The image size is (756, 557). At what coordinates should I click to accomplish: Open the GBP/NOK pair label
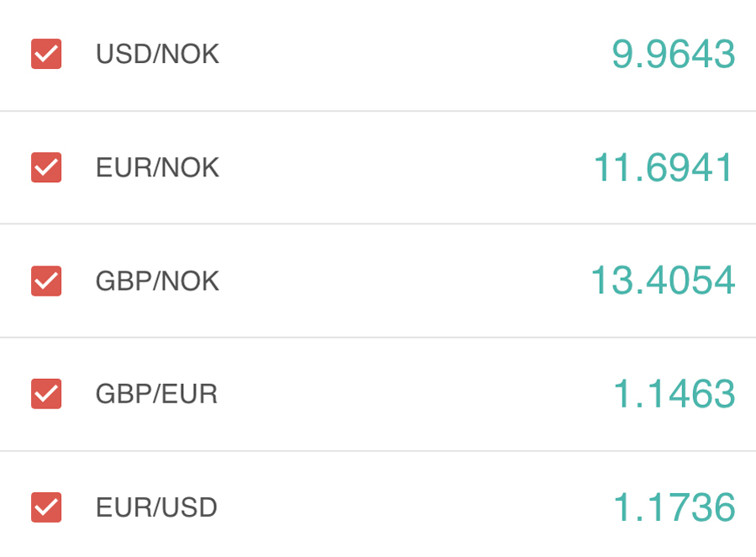coord(157,281)
